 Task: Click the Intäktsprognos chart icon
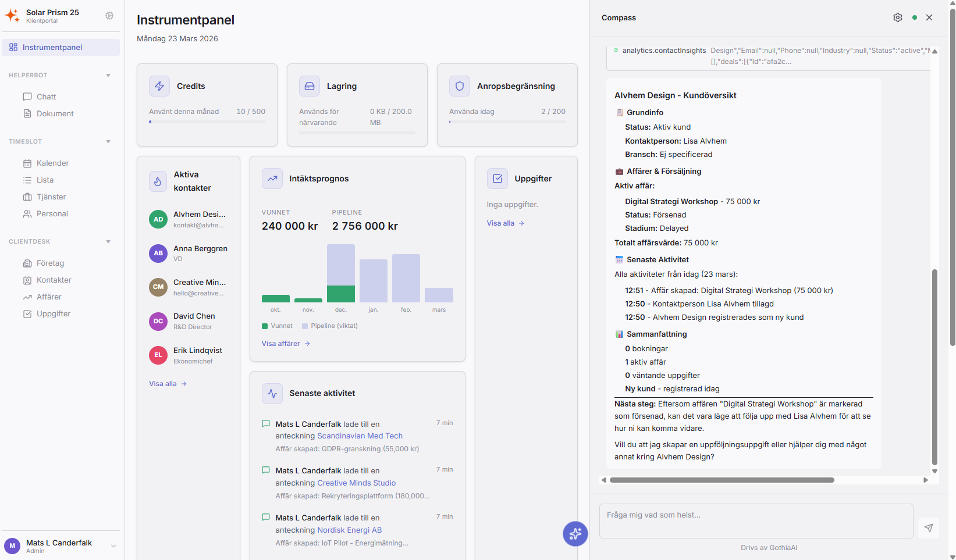[x=272, y=178]
